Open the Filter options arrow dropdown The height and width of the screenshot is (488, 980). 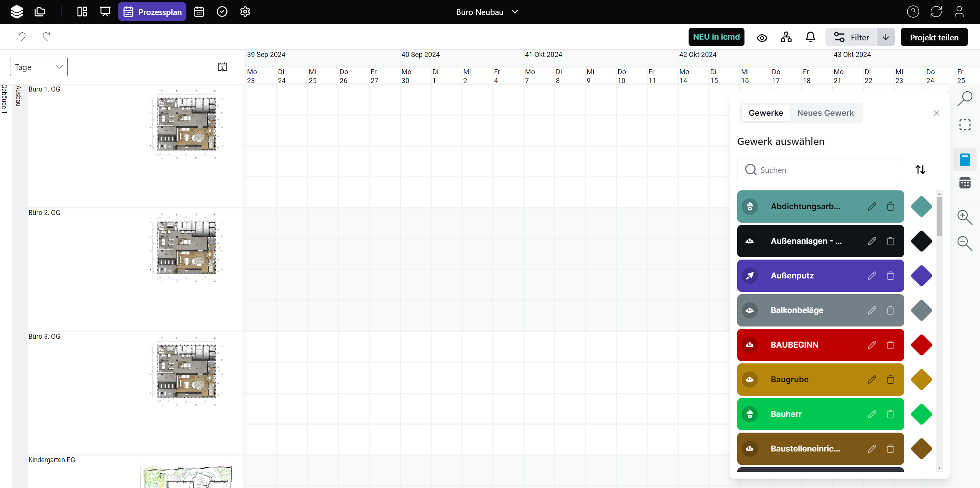point(886,37)
